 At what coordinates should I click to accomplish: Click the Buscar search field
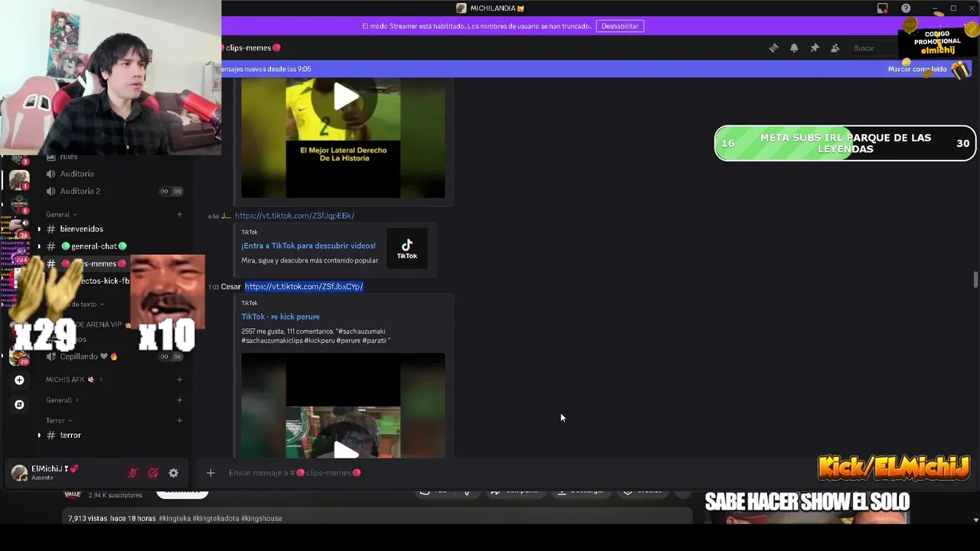tap(875, 48)
